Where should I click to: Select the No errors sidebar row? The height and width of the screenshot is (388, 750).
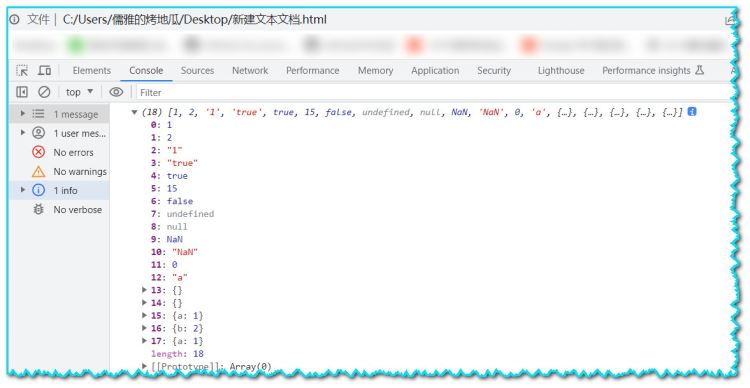point(59,152)
